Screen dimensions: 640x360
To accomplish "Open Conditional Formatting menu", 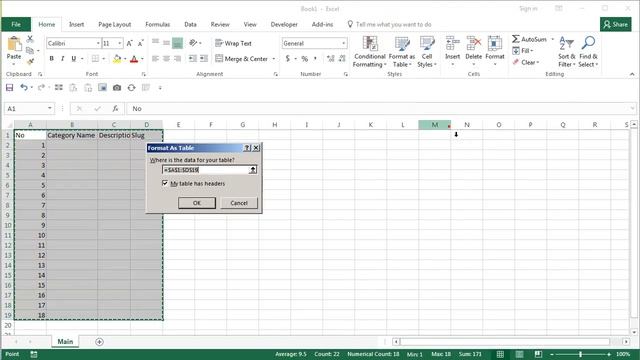I will click(369, 52).
